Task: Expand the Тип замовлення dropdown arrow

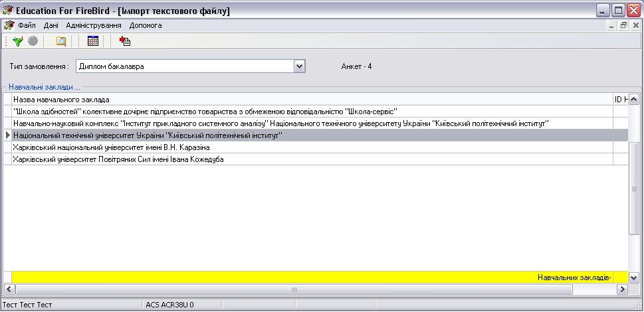Action: point(300,66)
